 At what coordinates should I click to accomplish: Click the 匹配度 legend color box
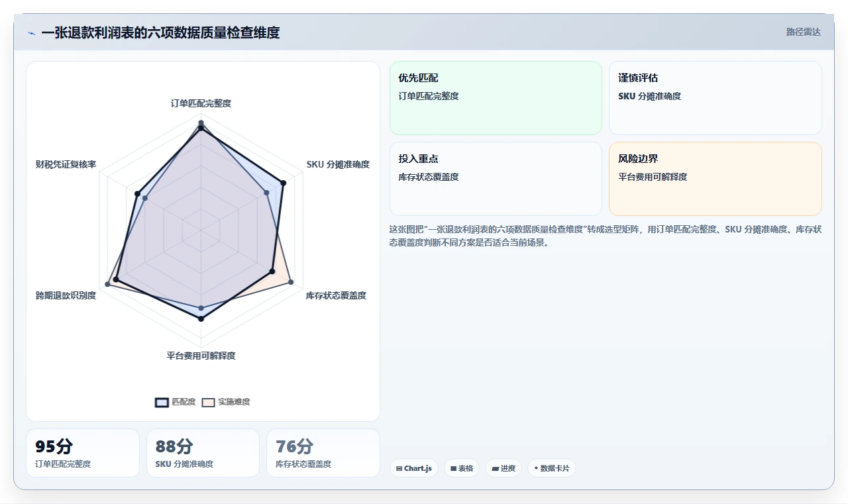click(x=162, y=402)
